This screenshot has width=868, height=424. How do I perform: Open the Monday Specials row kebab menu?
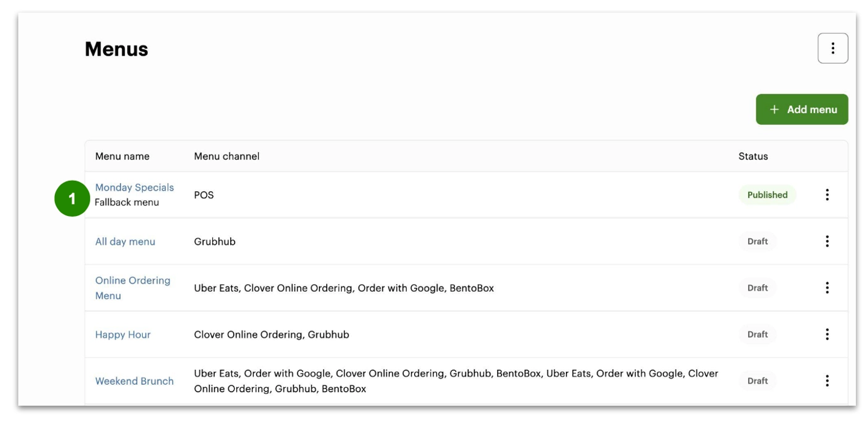point(827,195)
